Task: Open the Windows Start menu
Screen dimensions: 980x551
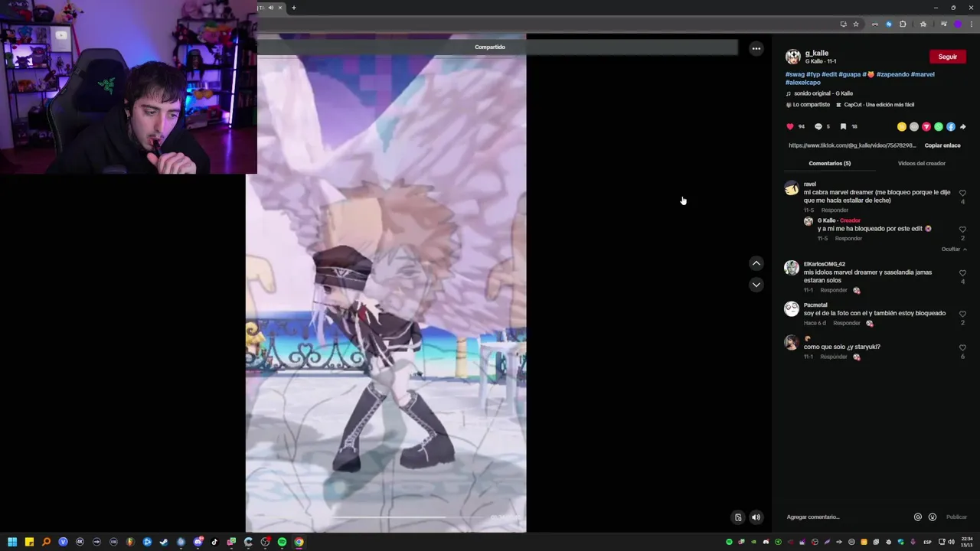Action: pyautogui.click(x=12, y=542)
